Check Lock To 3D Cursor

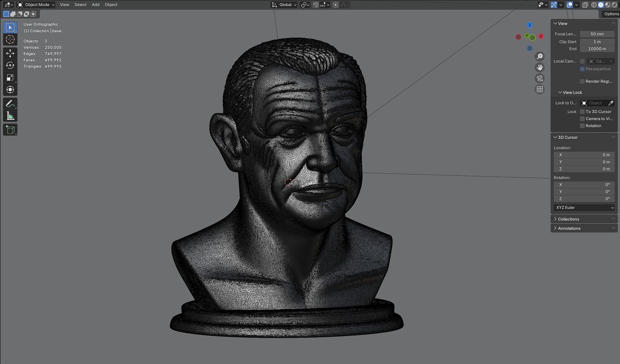(x=582, y=112)
